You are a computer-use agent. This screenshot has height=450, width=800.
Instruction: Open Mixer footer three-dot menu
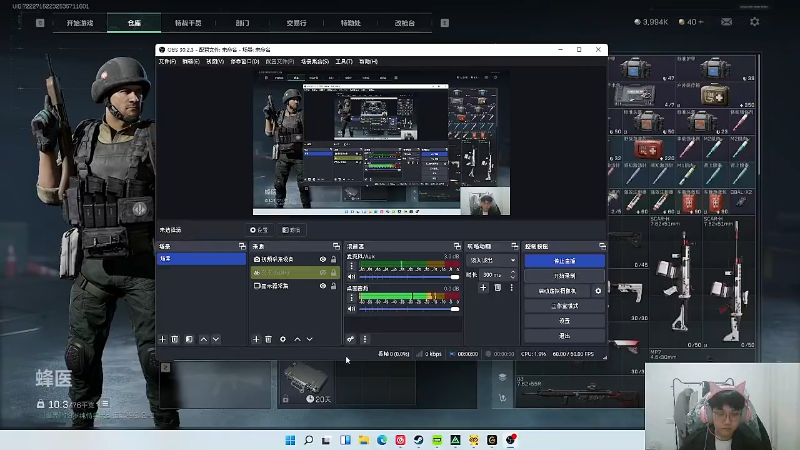point(364,339)
